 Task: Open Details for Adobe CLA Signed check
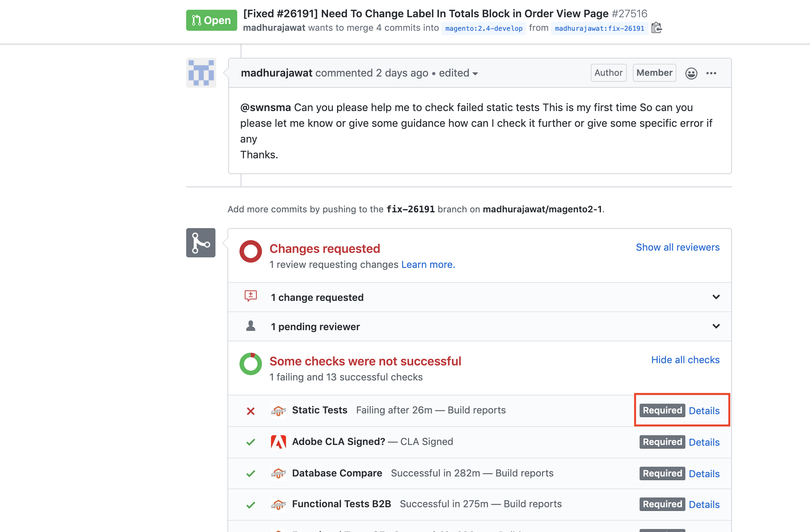(704, 442)
